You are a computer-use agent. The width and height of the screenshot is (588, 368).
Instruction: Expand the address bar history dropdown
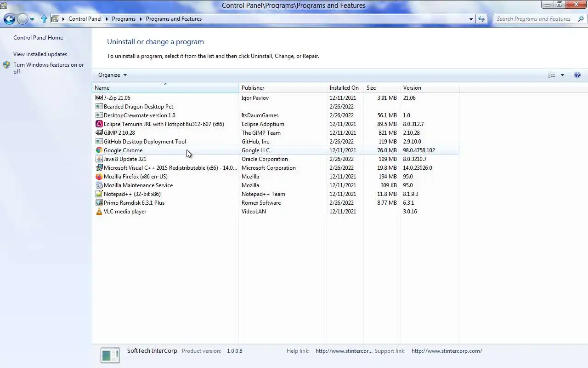pos(471,19)
